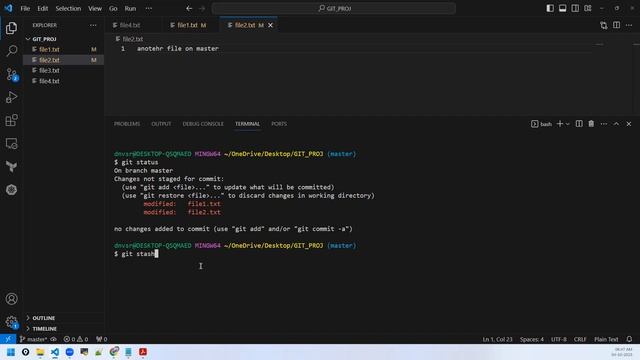Open changes compare icon in editor toolbar
The width and height of the screenshot is (640, 360).
[604, 25]
